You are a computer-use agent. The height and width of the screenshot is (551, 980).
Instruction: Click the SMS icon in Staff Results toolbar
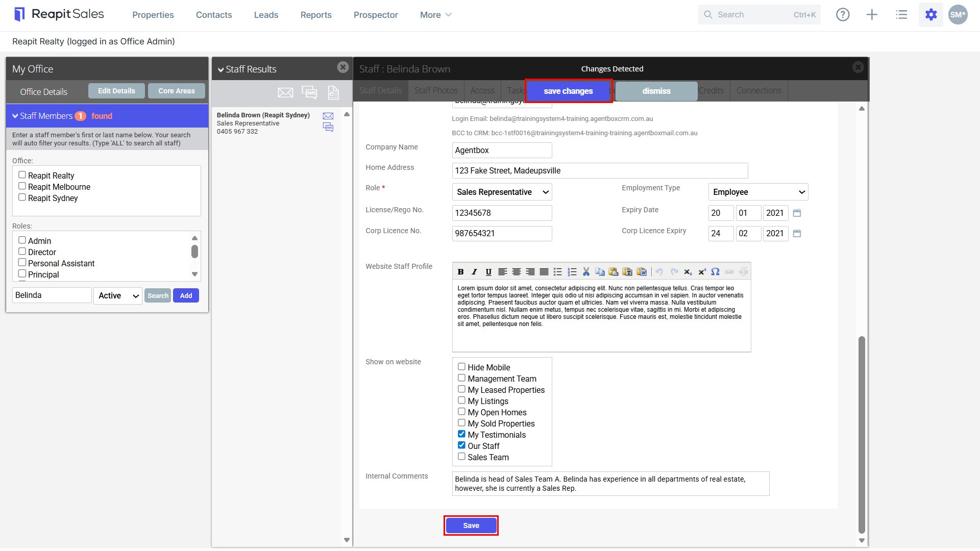tap(309, 92)
